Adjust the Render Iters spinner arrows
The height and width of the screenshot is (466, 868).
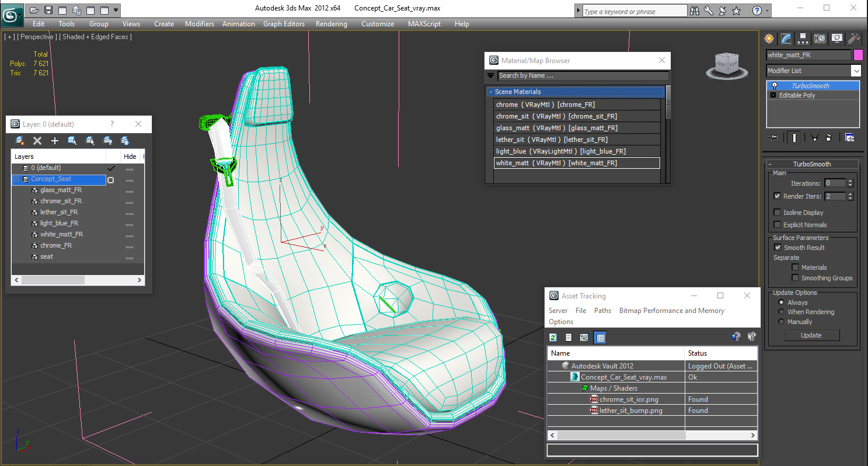pos(850,196)
